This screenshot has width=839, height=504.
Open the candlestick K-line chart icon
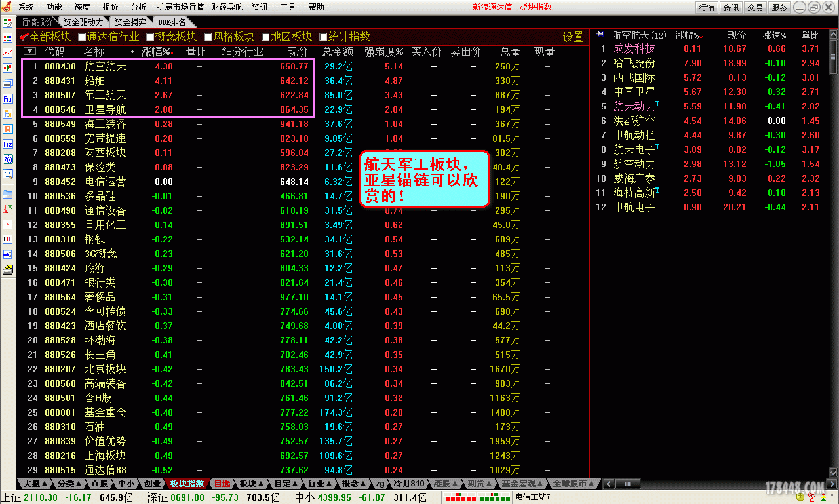click(7, 68)
